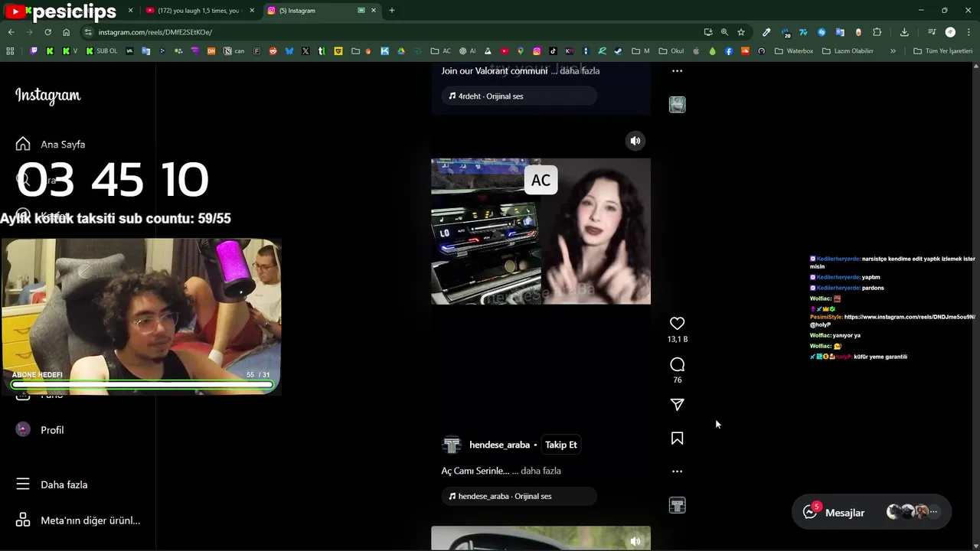Viewport: 980px width, 551px height.
Task: Open browser downloads
Action: 903,32
